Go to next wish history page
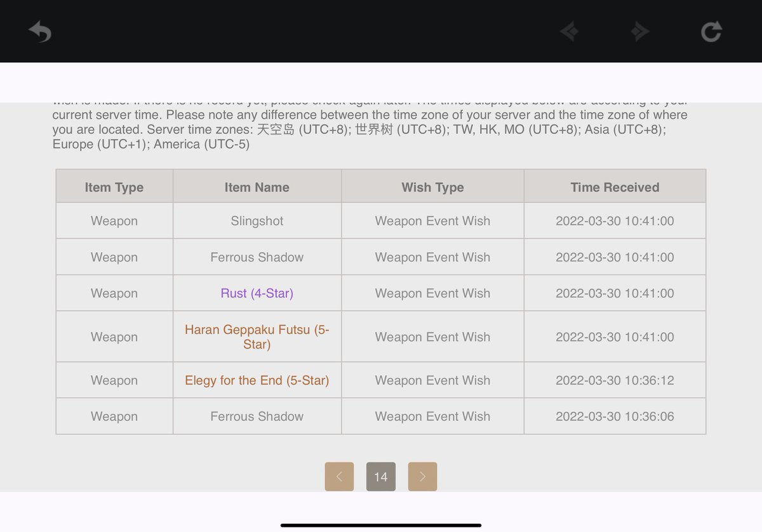 [422, 477]
